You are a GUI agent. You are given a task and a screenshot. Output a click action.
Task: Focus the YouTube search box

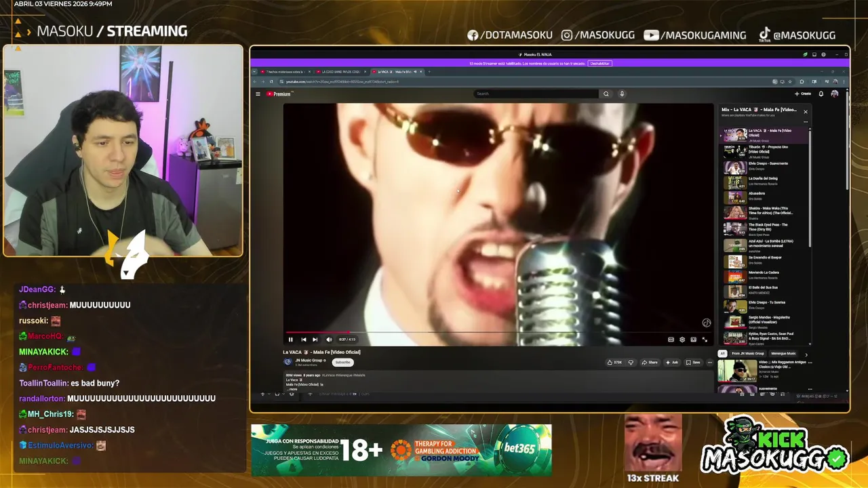click(536, 94)
